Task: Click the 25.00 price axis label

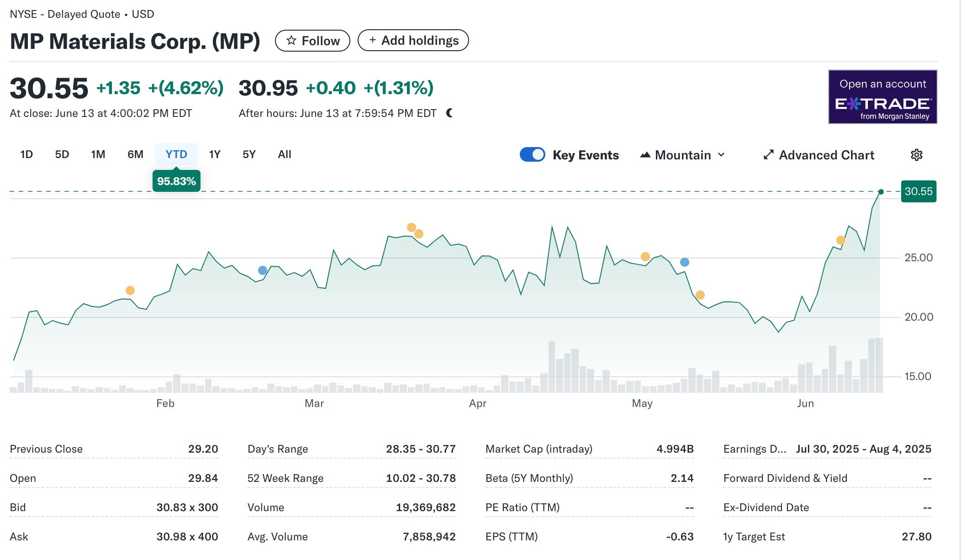Action: (x=919, y=258)
